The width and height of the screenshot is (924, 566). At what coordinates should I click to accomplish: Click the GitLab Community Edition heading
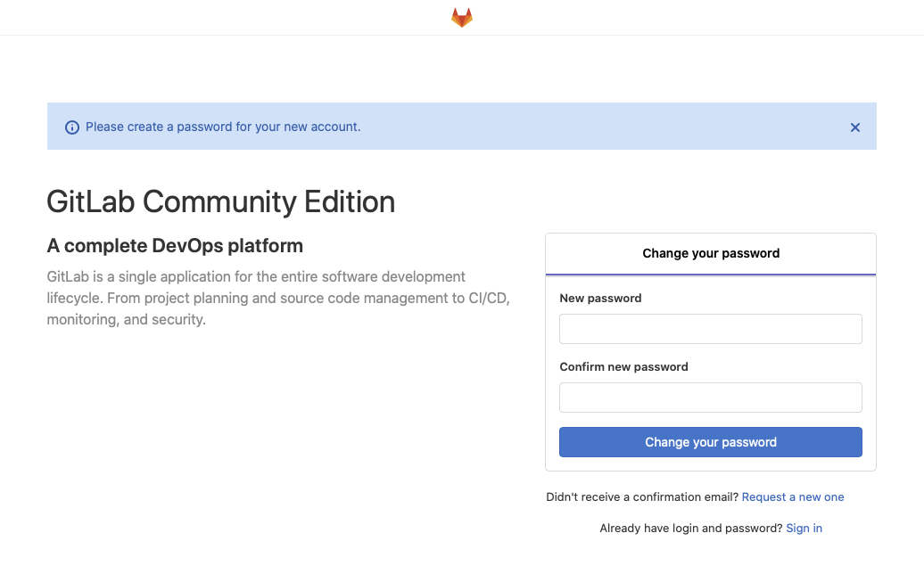[x=221, y=201]
